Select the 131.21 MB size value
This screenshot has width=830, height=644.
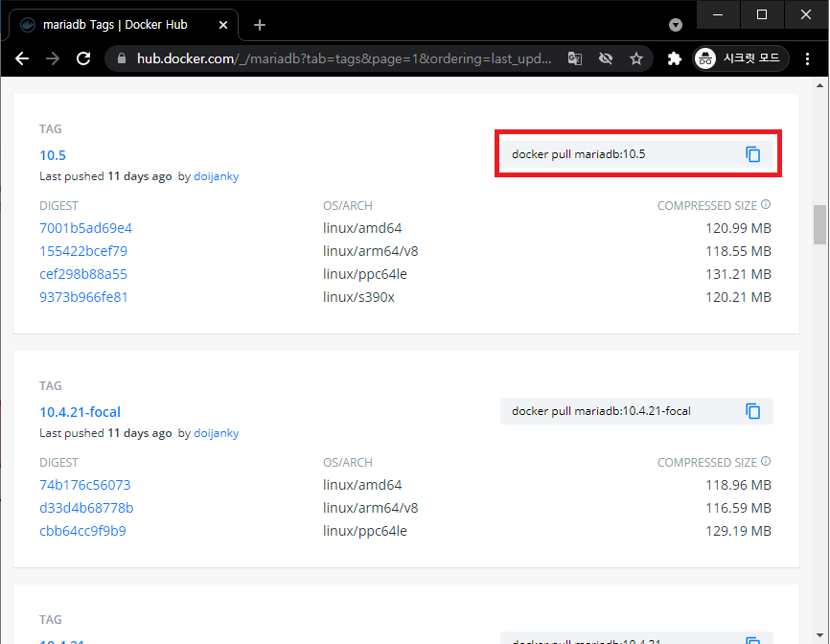click(738, 274)
